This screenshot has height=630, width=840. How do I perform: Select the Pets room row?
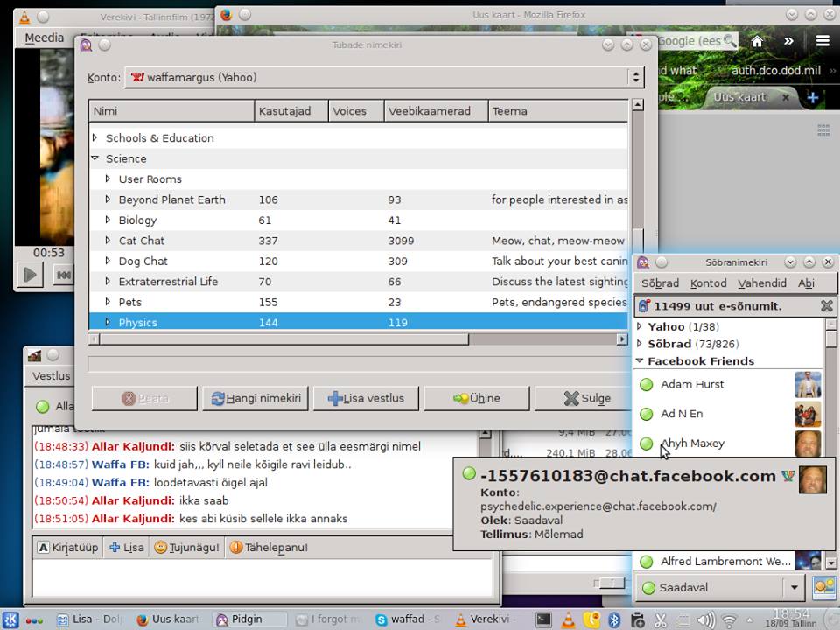point(358,302)
